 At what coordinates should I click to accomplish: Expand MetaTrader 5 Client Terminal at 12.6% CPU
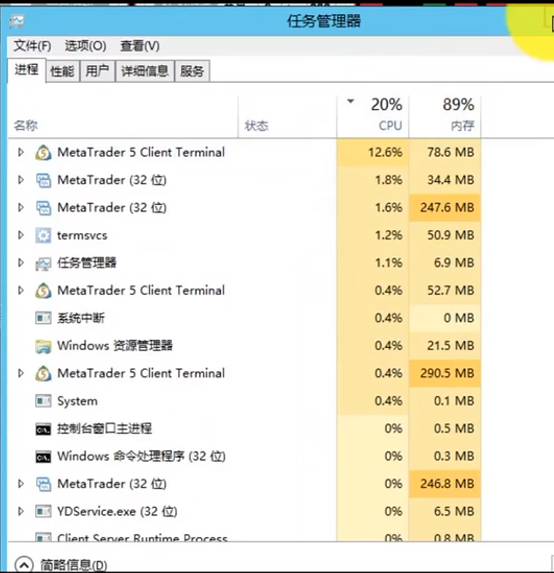click(21, 152)
